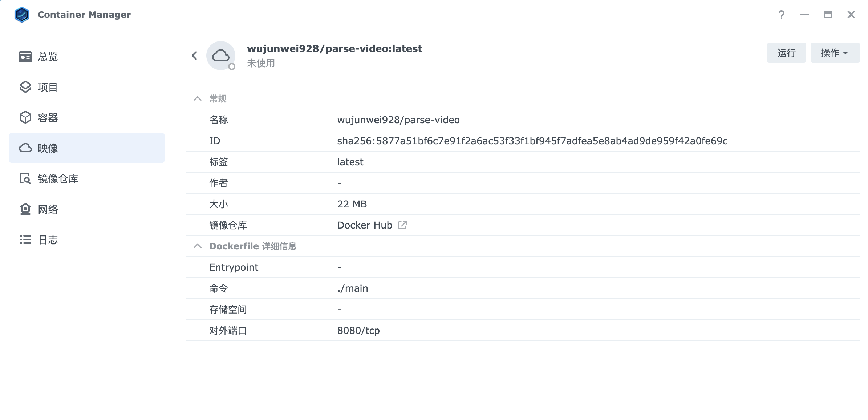
Task: Click the project (项目) layers icon
Action: (x=25, y=87)
